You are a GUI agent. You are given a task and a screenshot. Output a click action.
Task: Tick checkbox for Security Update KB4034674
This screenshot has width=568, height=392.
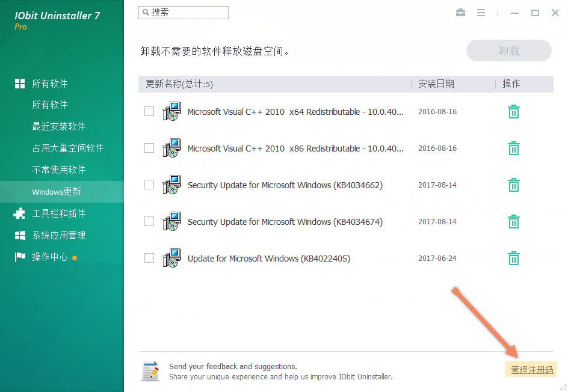click(149, 221)
